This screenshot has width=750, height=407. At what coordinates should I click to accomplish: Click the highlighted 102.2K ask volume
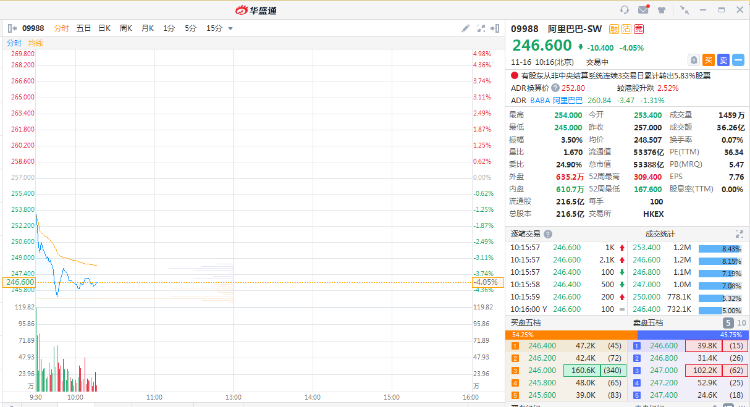click(x=704, y=371)
